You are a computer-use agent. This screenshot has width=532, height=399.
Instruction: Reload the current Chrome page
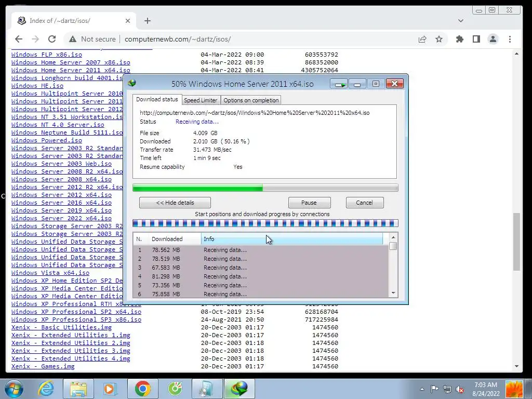[x=52, y=39]
